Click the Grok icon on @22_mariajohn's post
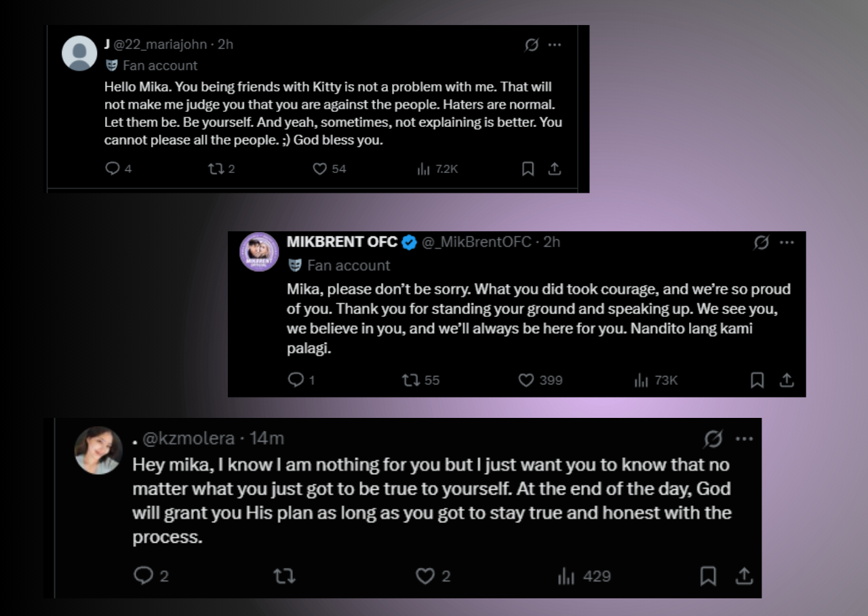 533,44
